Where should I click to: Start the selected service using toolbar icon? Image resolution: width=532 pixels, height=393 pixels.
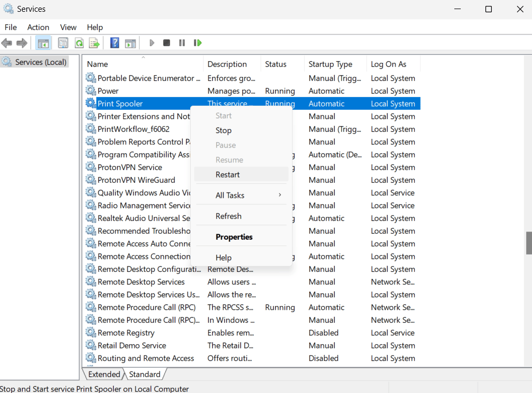coord(152,43)
